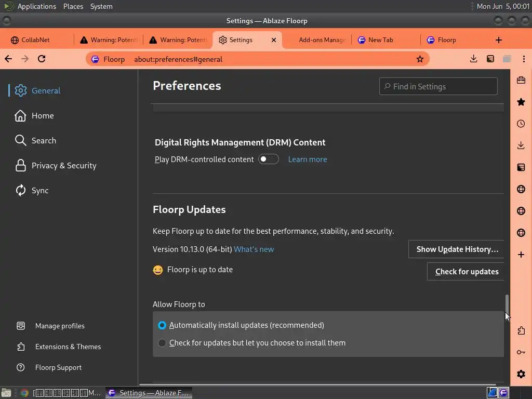The width and height of the screenshot is (532, 399).
Task: Open the Browser Manager sidebar briefcase icon
Action: (521, 80)
